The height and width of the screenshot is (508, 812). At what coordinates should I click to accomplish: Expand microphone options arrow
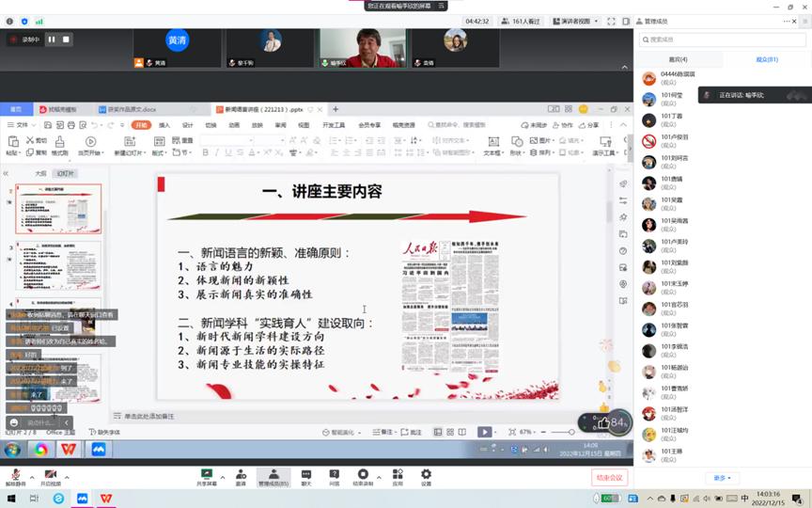click(28, 473)
